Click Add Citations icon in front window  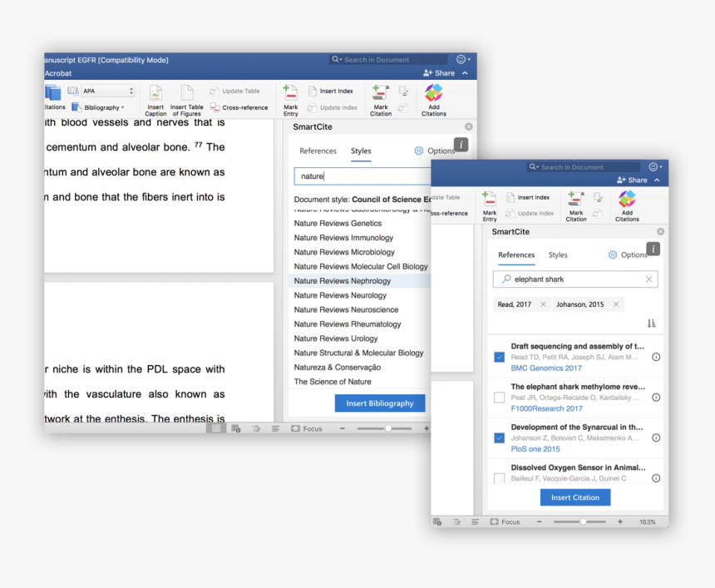627,199
